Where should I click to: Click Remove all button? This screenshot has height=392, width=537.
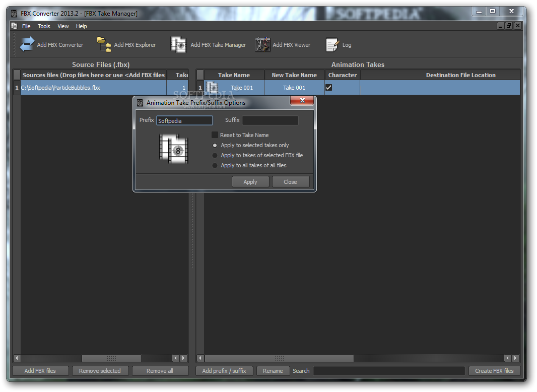coord(160,371)
